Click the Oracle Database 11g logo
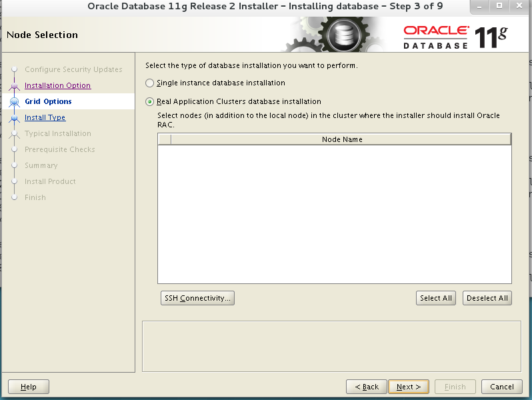This screenshot has width=532, height=400. coord(455,37)
